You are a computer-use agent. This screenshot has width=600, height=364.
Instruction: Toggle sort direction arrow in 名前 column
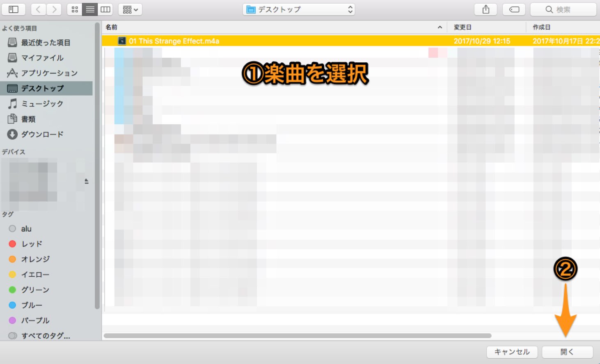[x=440, y=27]
